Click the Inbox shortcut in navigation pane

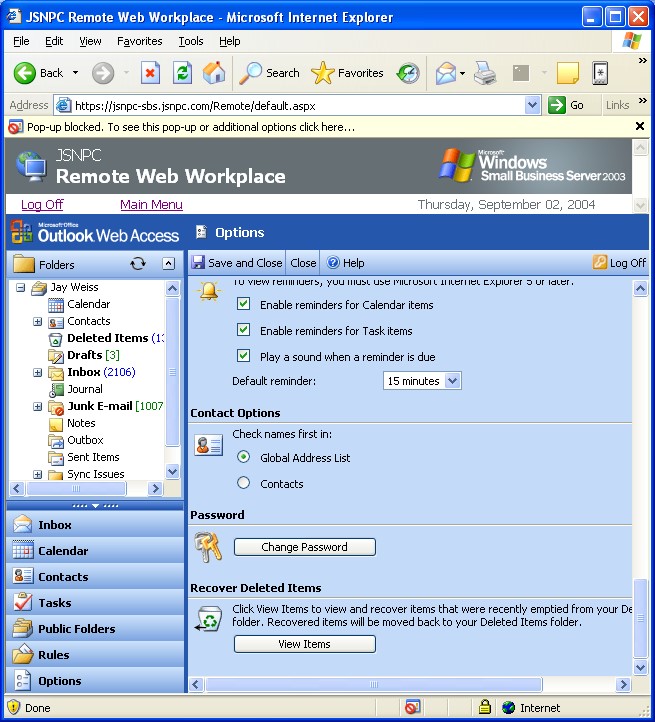click(x=95, y=524)
